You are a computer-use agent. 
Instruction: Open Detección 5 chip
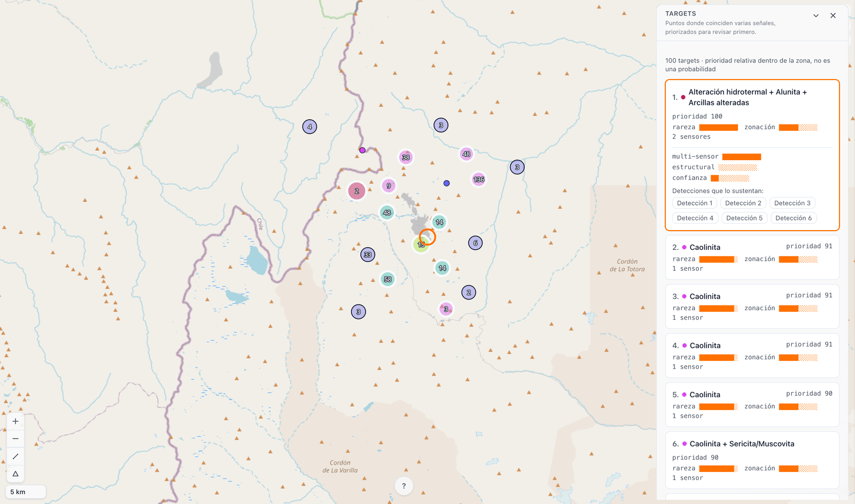pyautogui.click(x=744, y=218)
